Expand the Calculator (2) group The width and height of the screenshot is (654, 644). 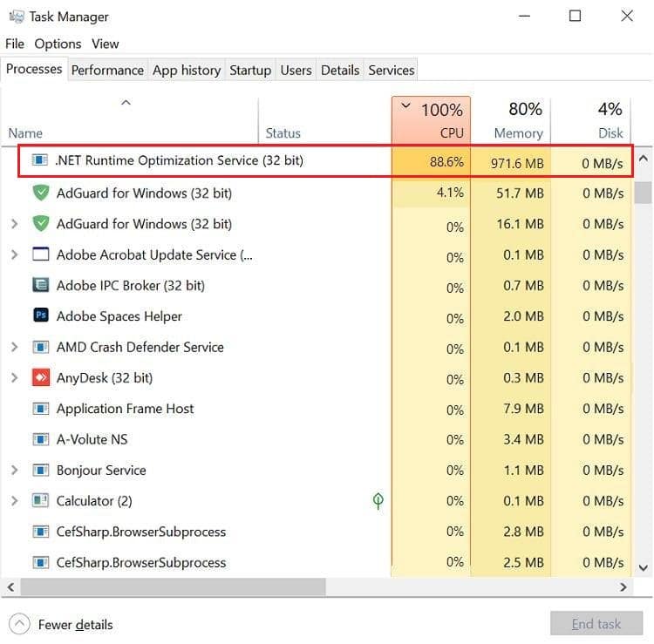(x=15, y=500)
